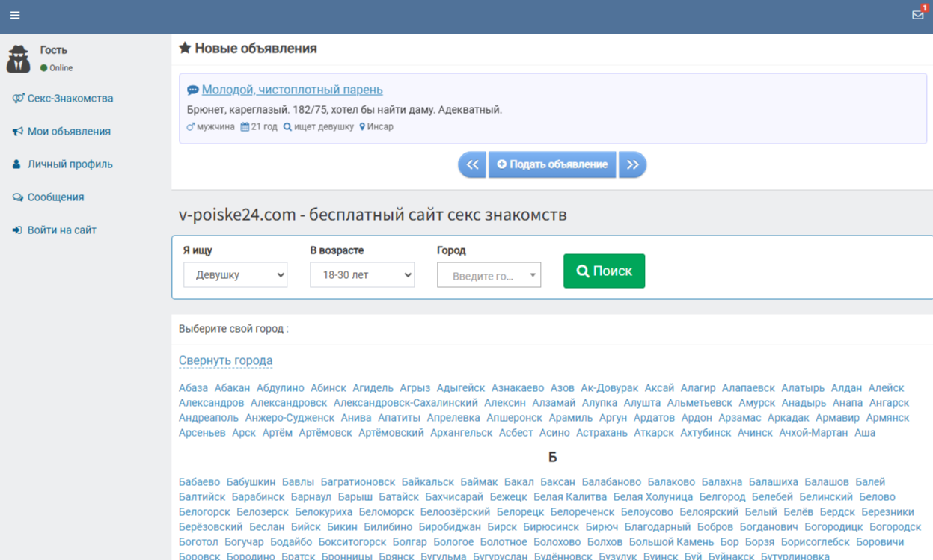The image size is (933, 560).
Task: Click the speech bubble icon beside listing title
Action: [192, 90]
